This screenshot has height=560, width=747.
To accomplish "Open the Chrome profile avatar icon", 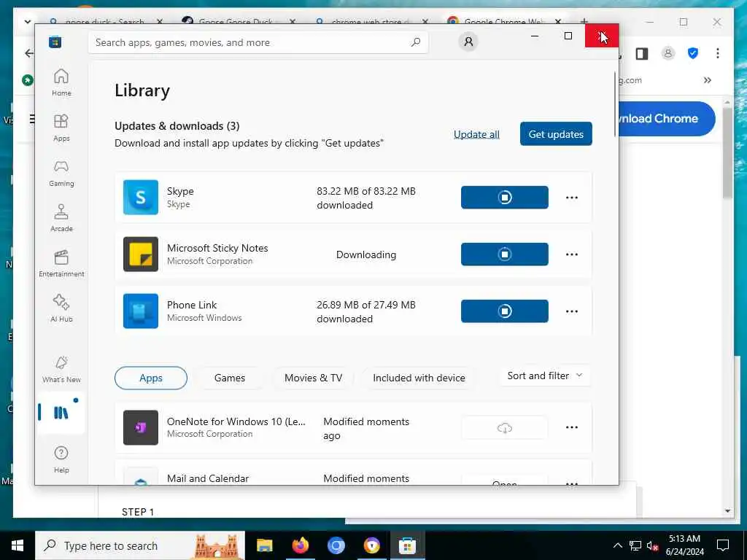I will click(668, 53).
